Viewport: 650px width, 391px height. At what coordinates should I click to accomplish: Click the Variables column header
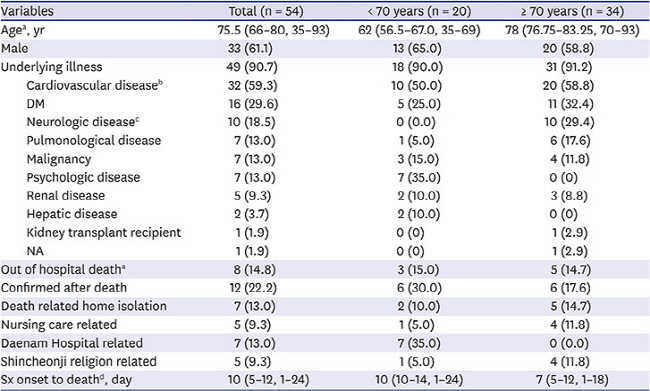(x=27, y=11)
